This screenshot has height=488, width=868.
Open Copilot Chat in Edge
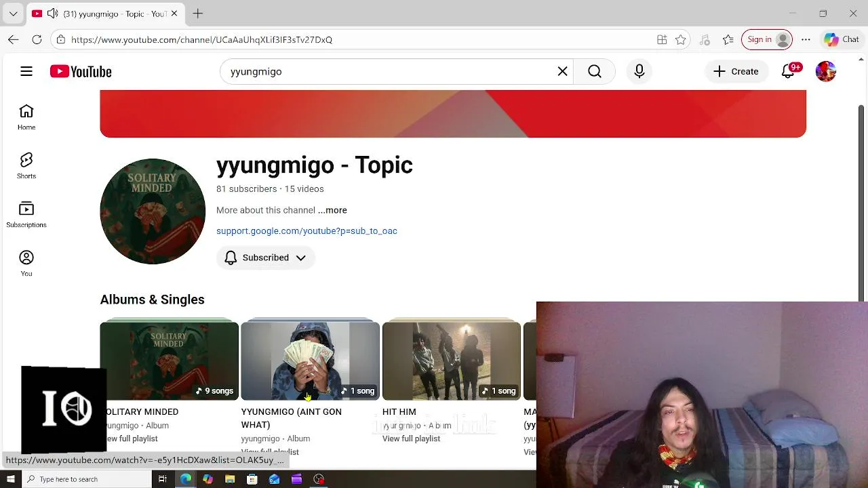842,39
